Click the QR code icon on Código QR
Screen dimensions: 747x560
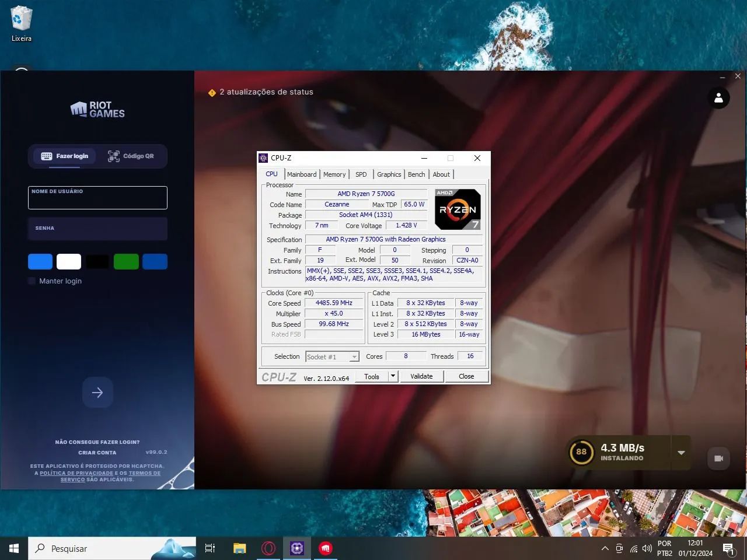coord(114,156)
